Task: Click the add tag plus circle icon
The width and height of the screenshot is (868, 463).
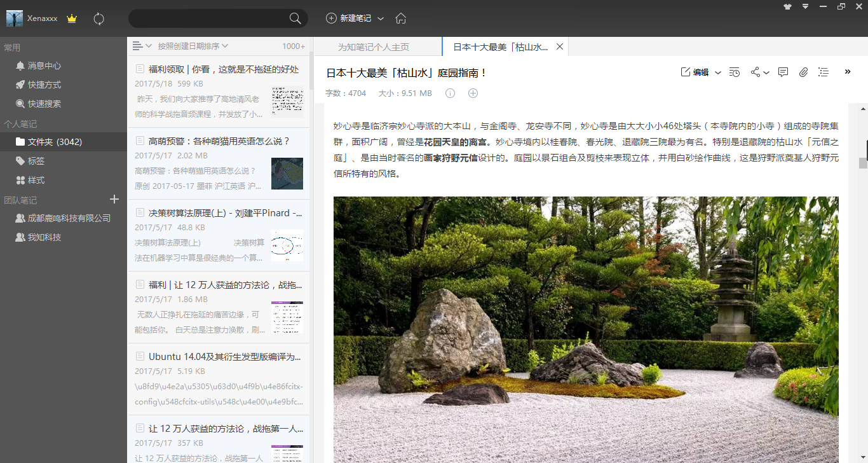Action: point(473,93)
